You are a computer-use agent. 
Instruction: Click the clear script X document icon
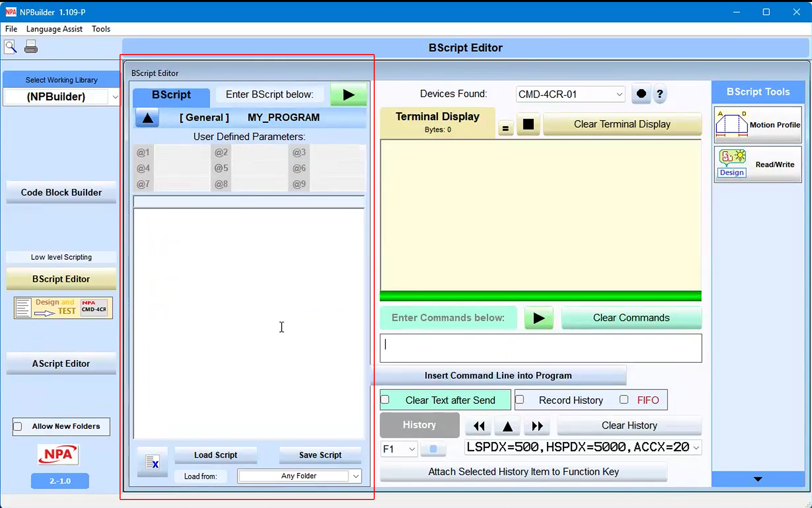click(x=152, y=462)
